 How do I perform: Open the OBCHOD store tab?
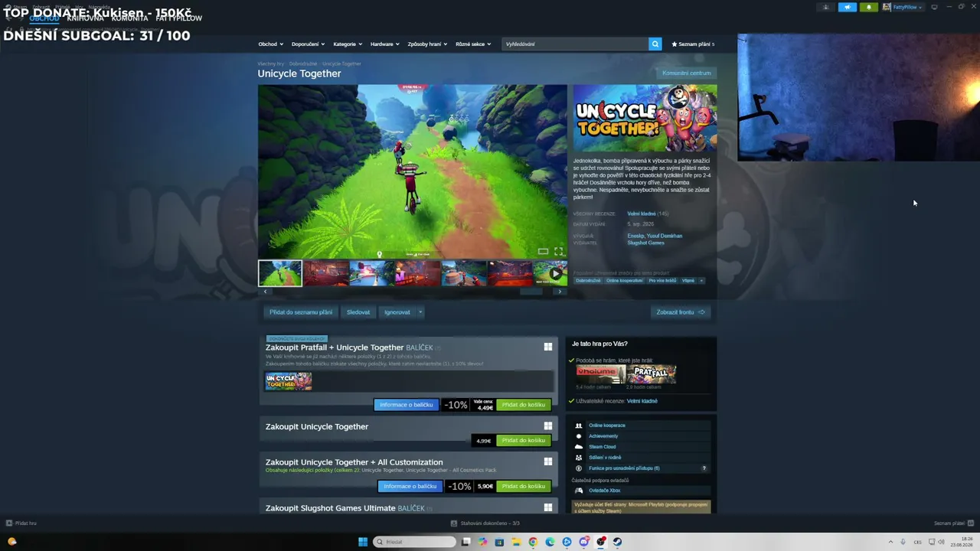(x=44, y=18)
